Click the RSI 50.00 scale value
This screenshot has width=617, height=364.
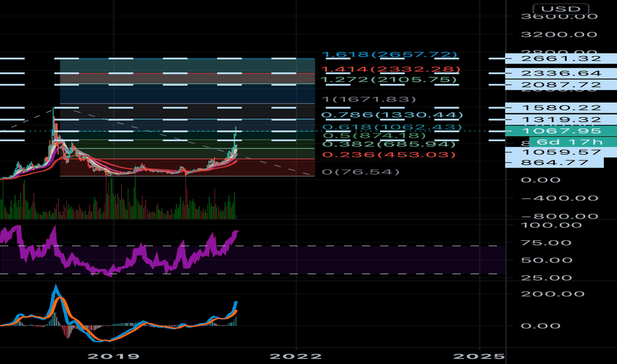pos(546,260)
